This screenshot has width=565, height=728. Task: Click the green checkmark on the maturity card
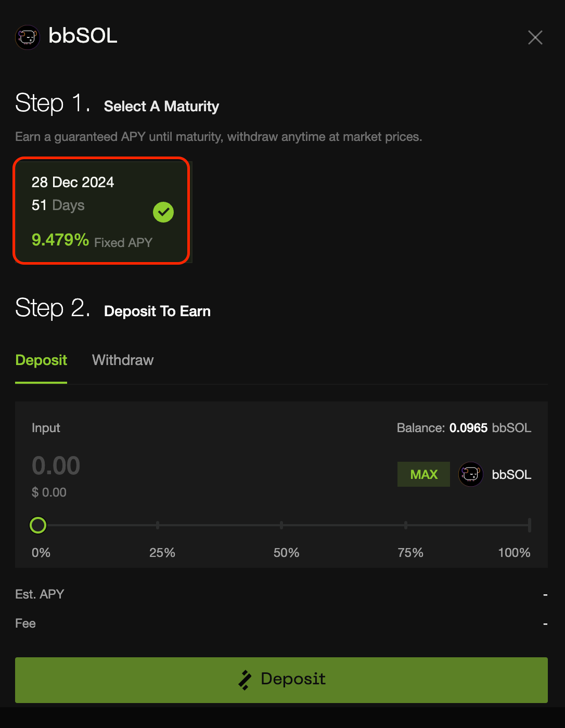coord(163,212)
